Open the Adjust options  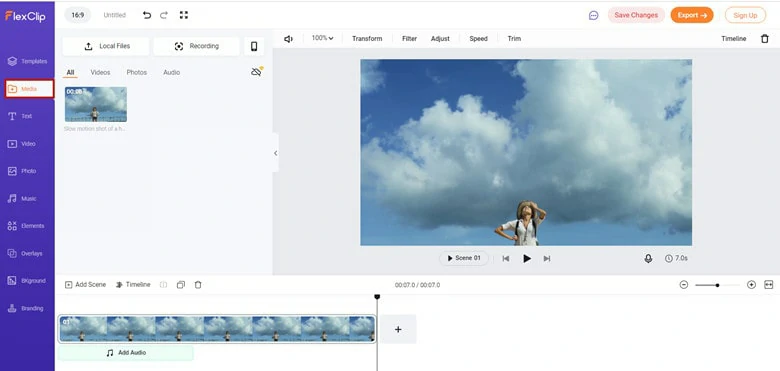pos(440,39)
